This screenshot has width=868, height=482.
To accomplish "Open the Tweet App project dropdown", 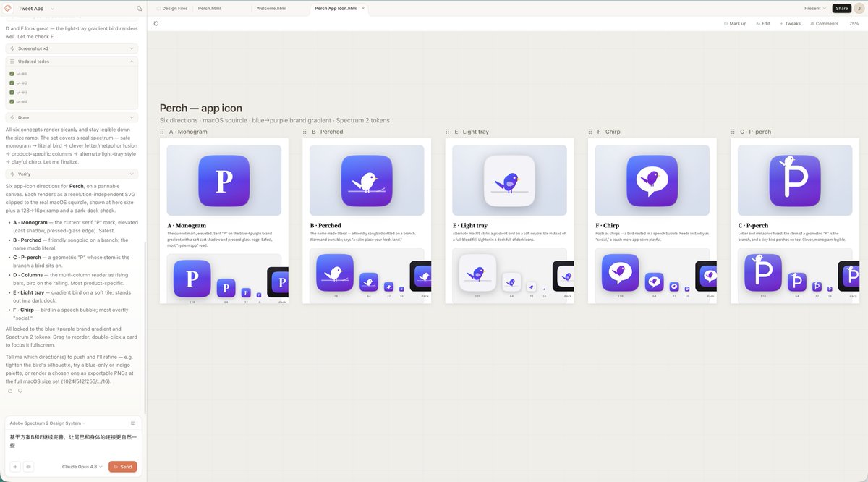I will pyautogui.click(x=36, y=9).
